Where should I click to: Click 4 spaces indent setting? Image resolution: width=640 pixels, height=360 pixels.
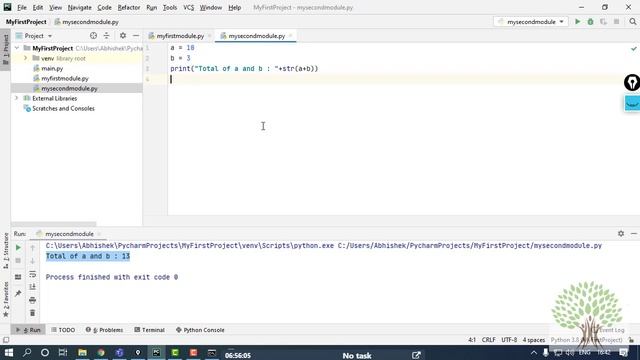534,340
